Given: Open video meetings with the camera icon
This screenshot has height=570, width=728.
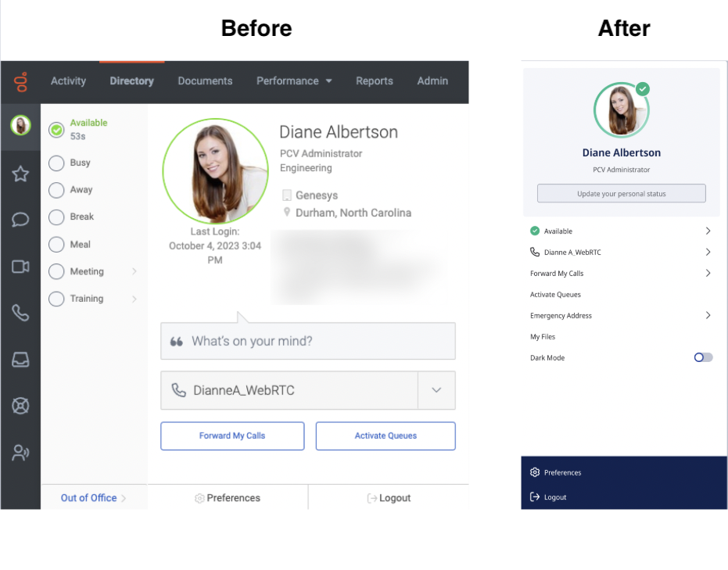Looking at the screenshot, I should click(20, 267).
